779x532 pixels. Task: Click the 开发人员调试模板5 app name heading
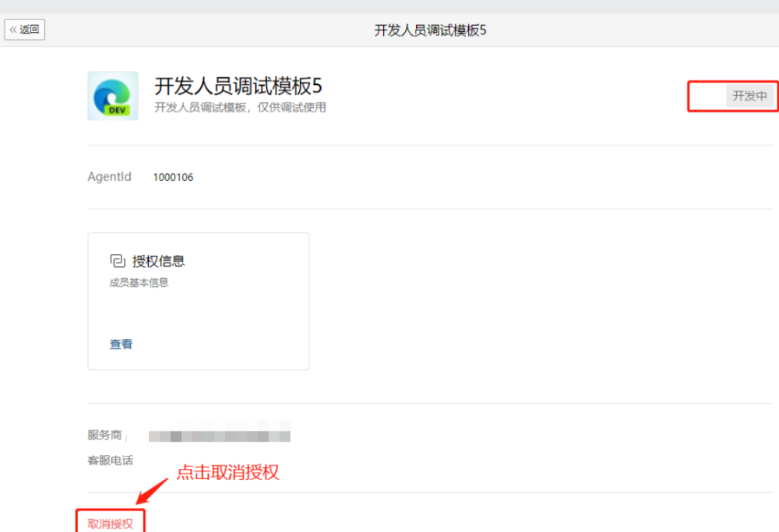[x=238, y=86]
